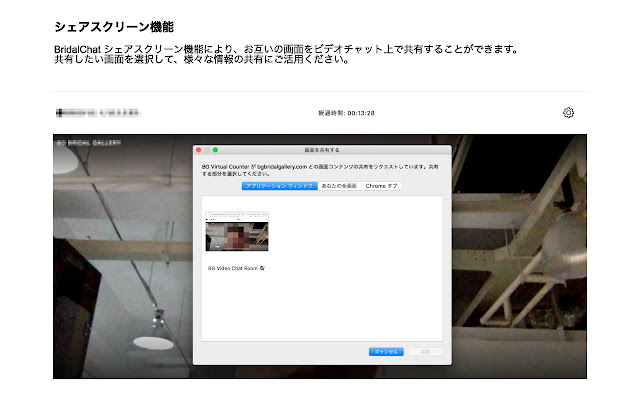Click the シェアスクリーン機能 heading
640x400 pixels.
[114, 27]
